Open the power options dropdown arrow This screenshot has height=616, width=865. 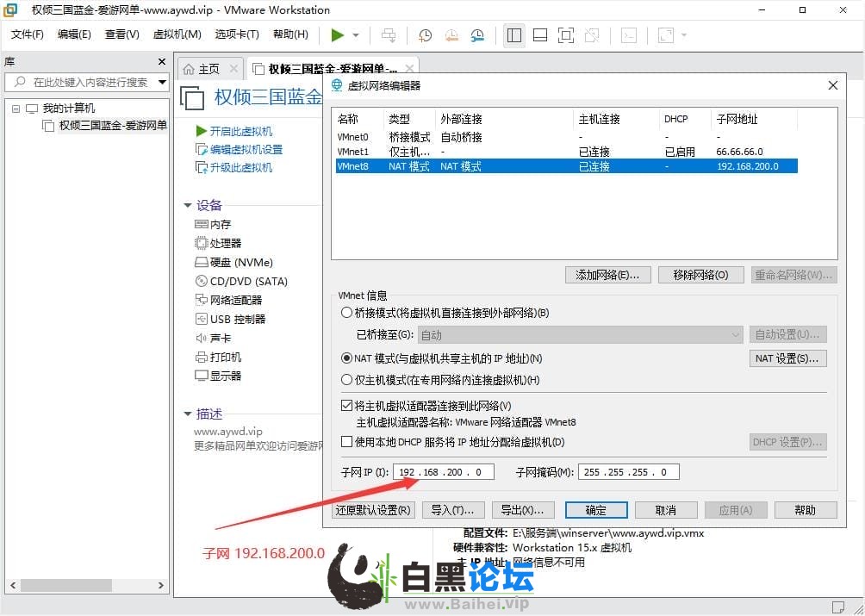pos(356,35)
